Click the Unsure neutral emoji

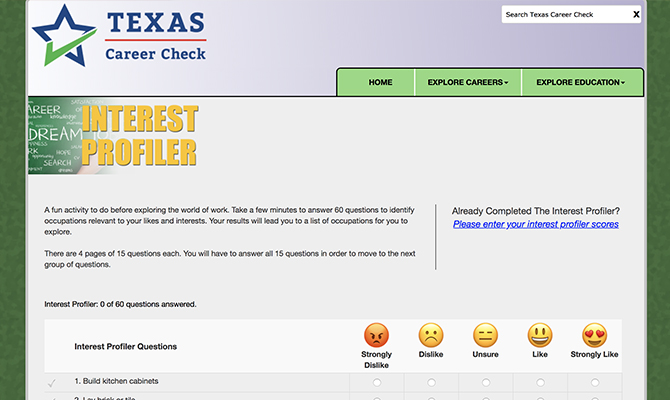(x=485, y=335)
